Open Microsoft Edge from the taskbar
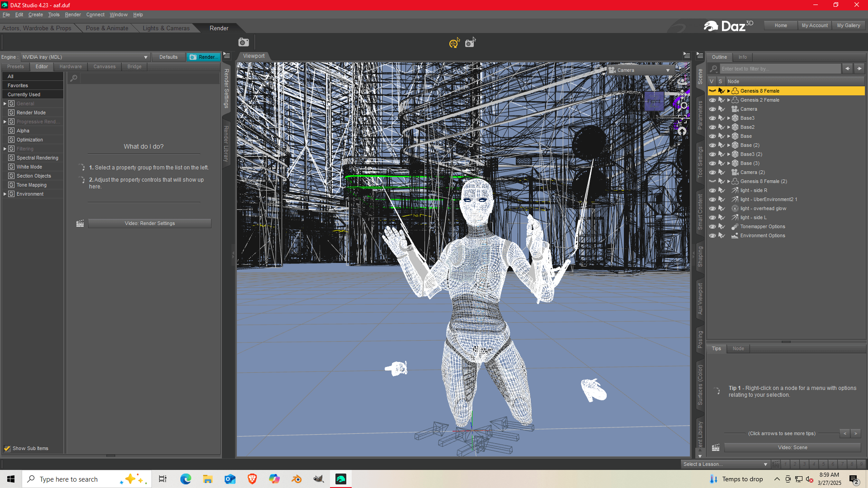Image resolution: width=868 pixels, height=488 pixels. click(x=185, y=479)
